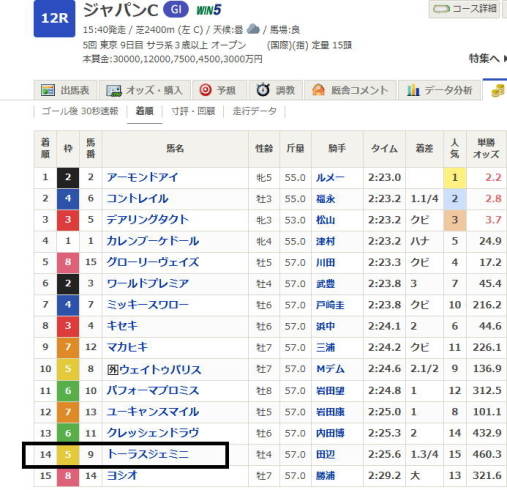507x490 pixels.
Task: Click the 出馬表 table icon
Action: pos(48,90)
